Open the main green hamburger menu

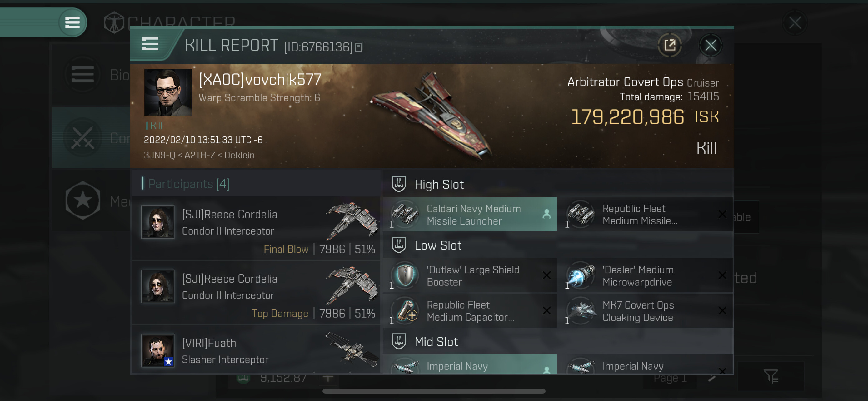[72, 22]
